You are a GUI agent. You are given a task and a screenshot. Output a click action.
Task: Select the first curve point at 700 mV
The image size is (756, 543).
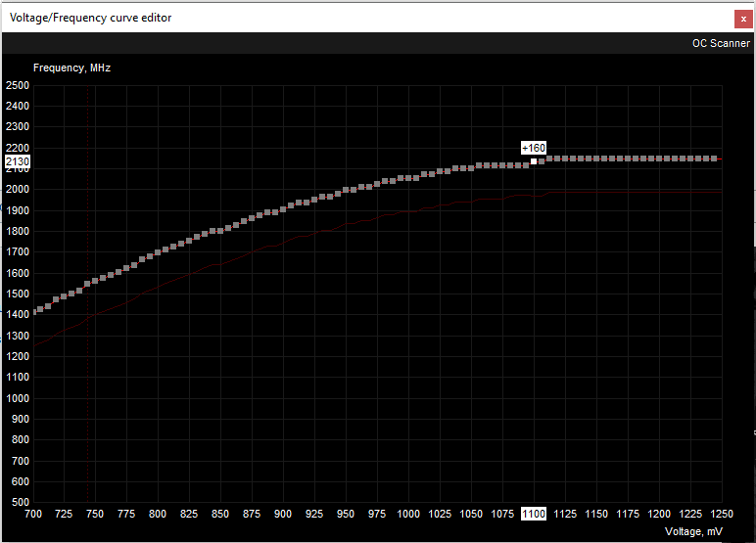tap(33, 312)
